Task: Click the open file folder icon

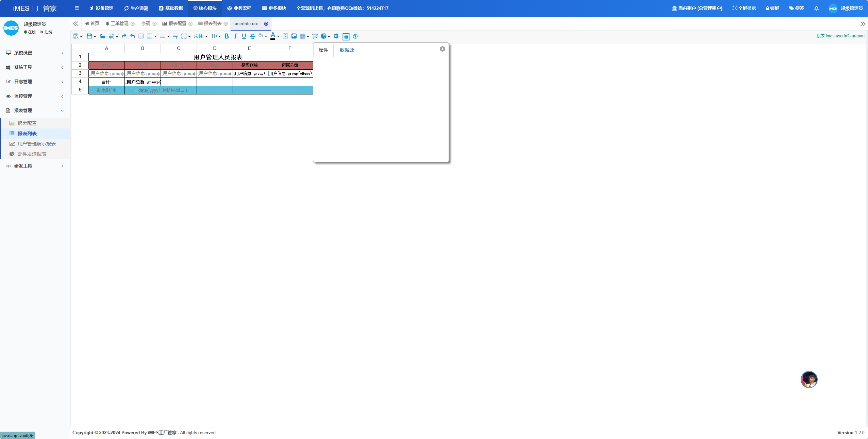Action: point(102,36)
